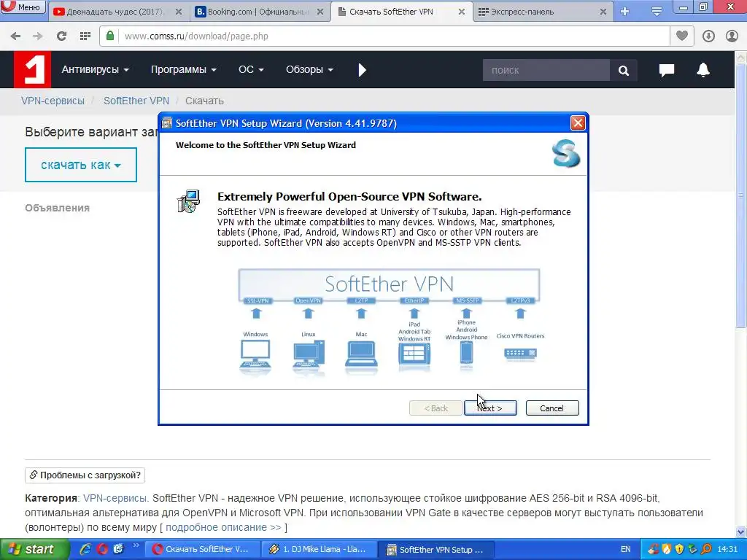The height and width of the screenshot is (560, 747).
Task: Open the скачать как dropdown
Action: [81, 165]
